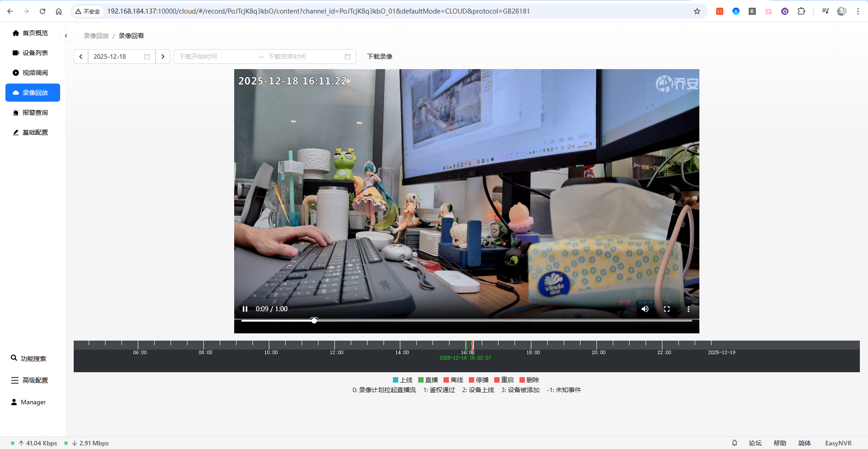Bookmark this page with the star icon
868x449 pixels.
(697, 11)
